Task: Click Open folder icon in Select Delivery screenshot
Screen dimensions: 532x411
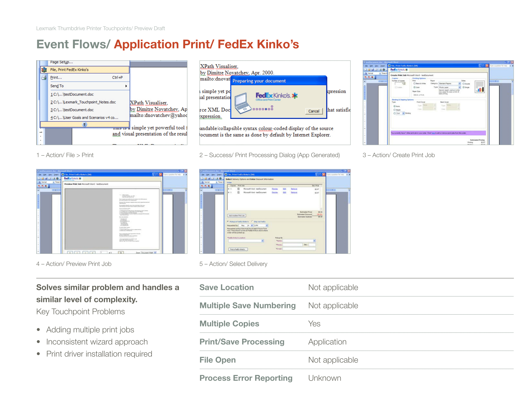Action: coord(206,178)
